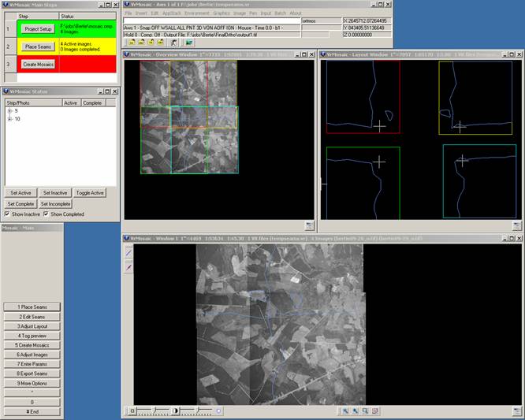Select the green-bordered image in the Layout Window
This screenshot has width=525, height=420.
coord(363,183)
